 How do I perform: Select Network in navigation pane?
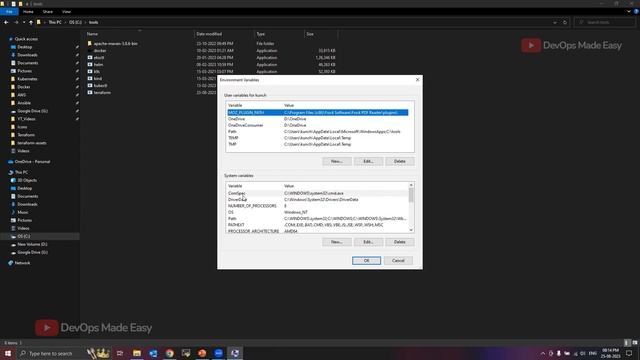(22, 263)
